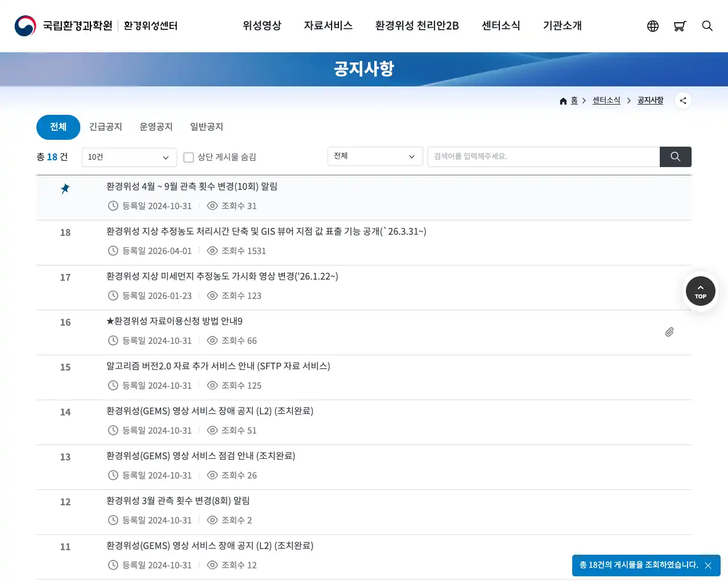The image size is (728, 582).
Task: Open notice 환경위성(GEMS) 영상 서비스 점검 안내
Action: click(201, 456)
